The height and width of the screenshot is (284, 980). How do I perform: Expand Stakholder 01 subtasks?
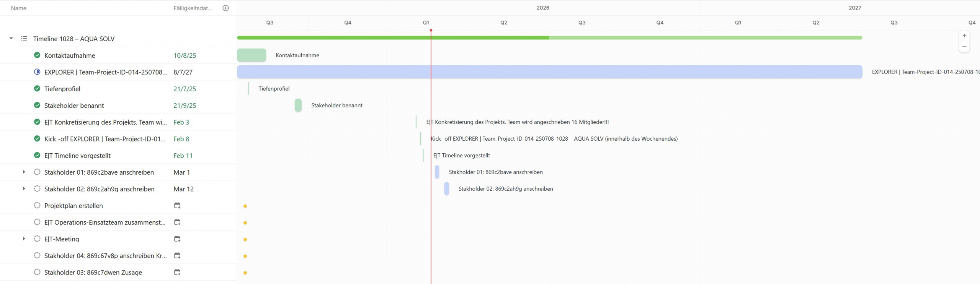coord(24,172)
